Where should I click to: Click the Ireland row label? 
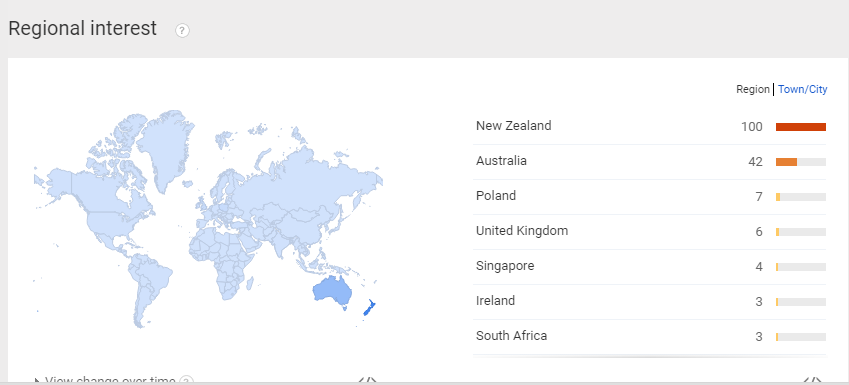495,301
